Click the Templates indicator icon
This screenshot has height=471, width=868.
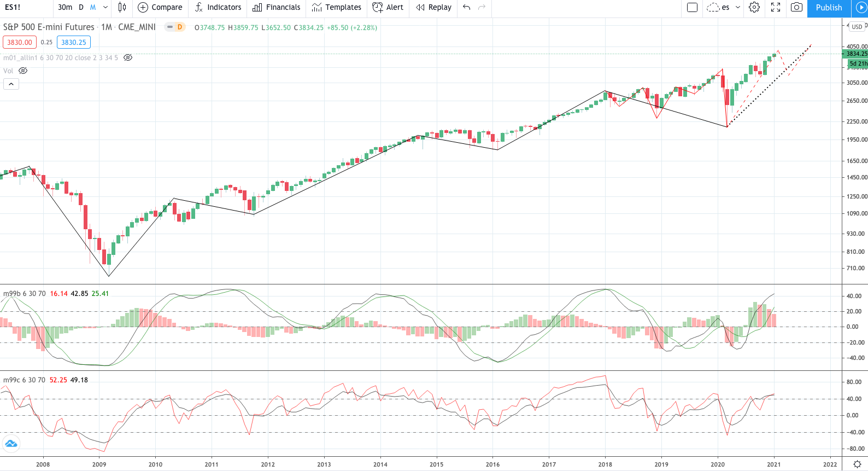[x=316, y=7]
